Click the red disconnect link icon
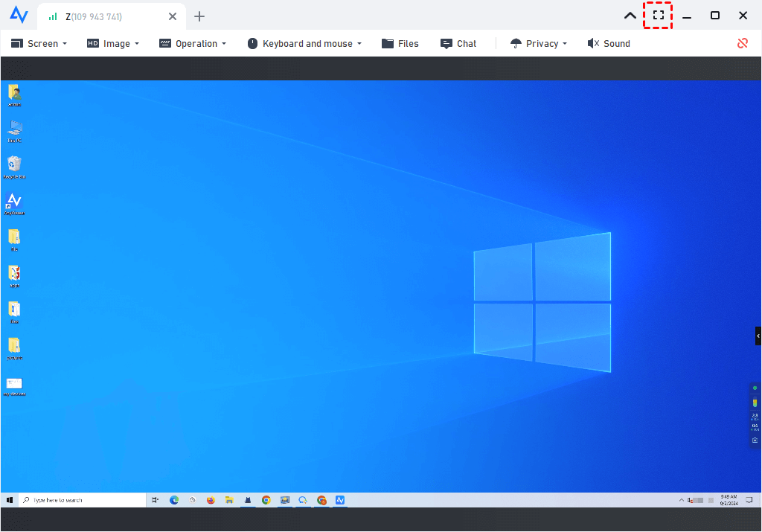The width and height of the screenshot is (762, 532). (x=742, y=43)
